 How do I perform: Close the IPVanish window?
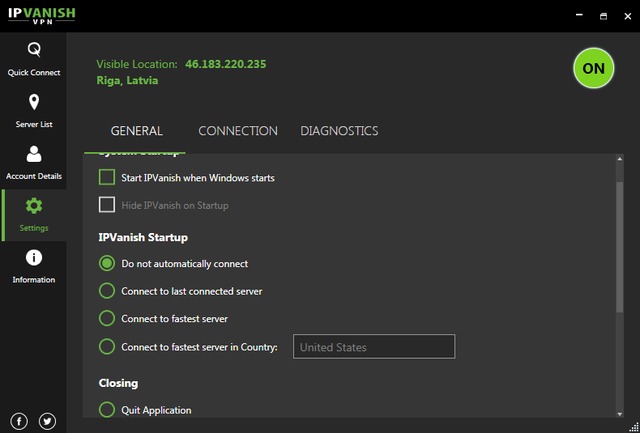coord(628,16)
